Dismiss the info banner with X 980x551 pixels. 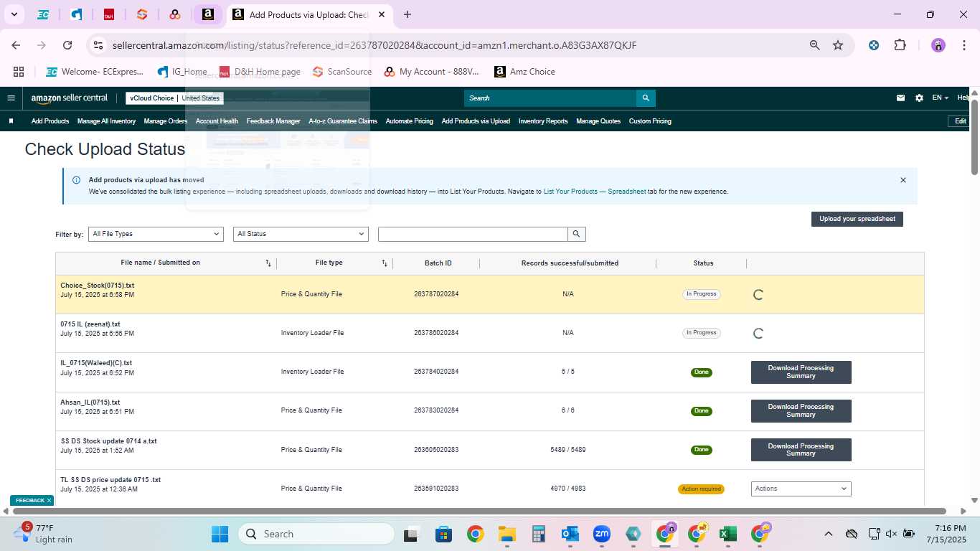pyautogui.click(x=903, y=180)
